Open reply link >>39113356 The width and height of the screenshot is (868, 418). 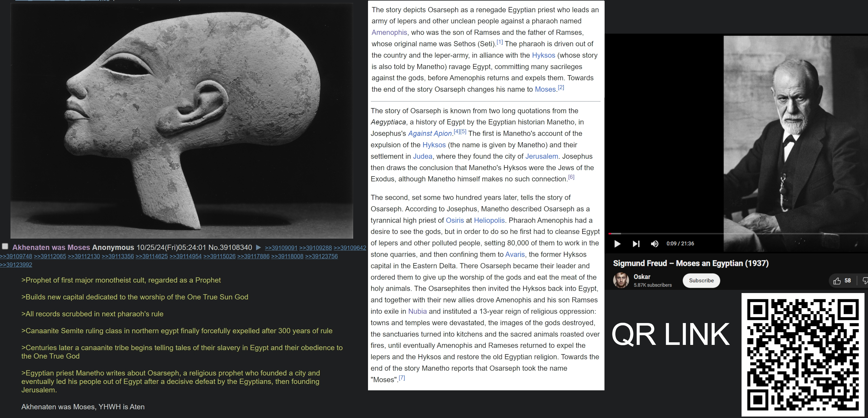click(118, 256)
